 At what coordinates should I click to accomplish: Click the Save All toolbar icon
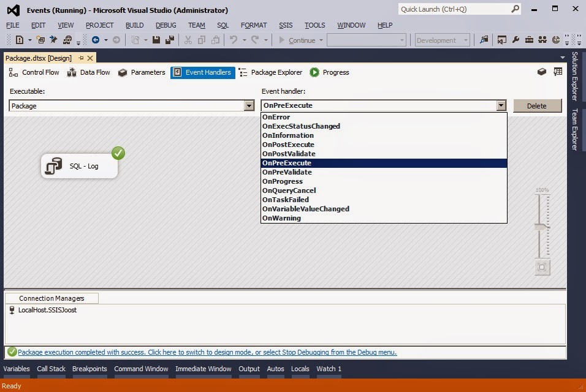[x=170, y=40]
